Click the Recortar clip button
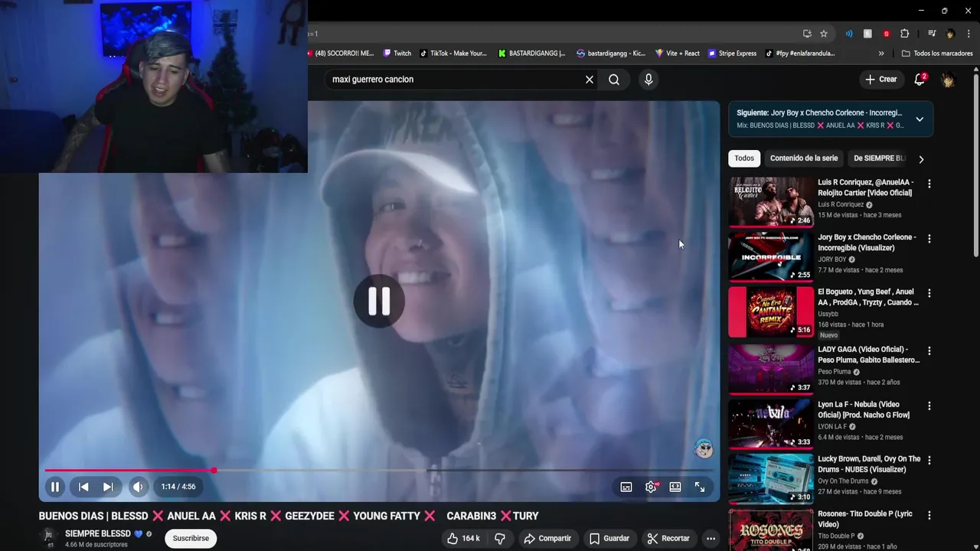The image size is (980, 551). [x=668, y=539]
